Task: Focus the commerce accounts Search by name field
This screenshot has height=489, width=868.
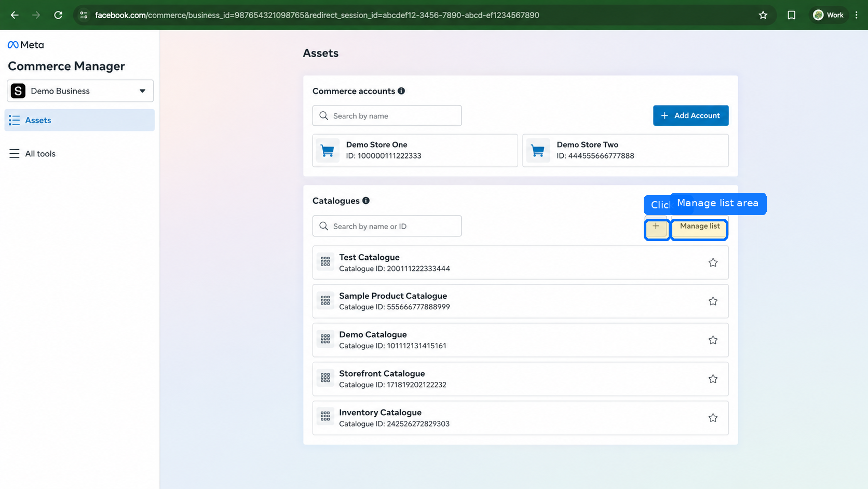Action: [x=387, y=116]
